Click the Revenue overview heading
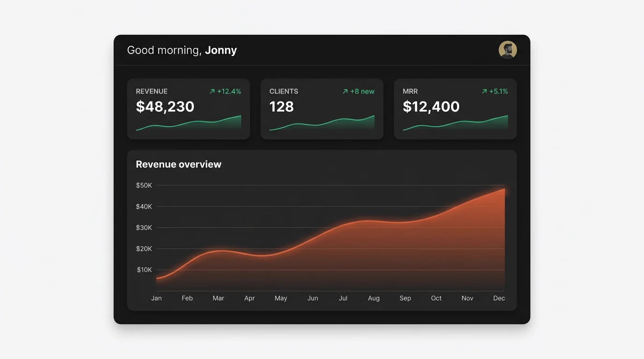 coord(178,164)
